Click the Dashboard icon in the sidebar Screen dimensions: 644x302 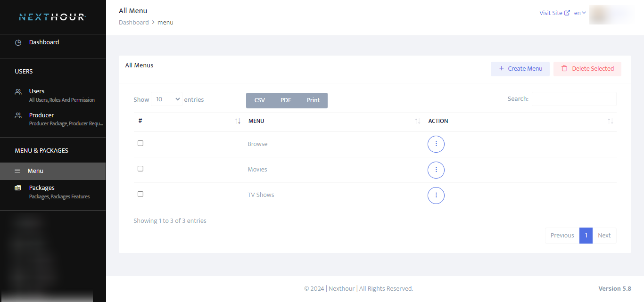pyautogui.click(x=18, y=42)
